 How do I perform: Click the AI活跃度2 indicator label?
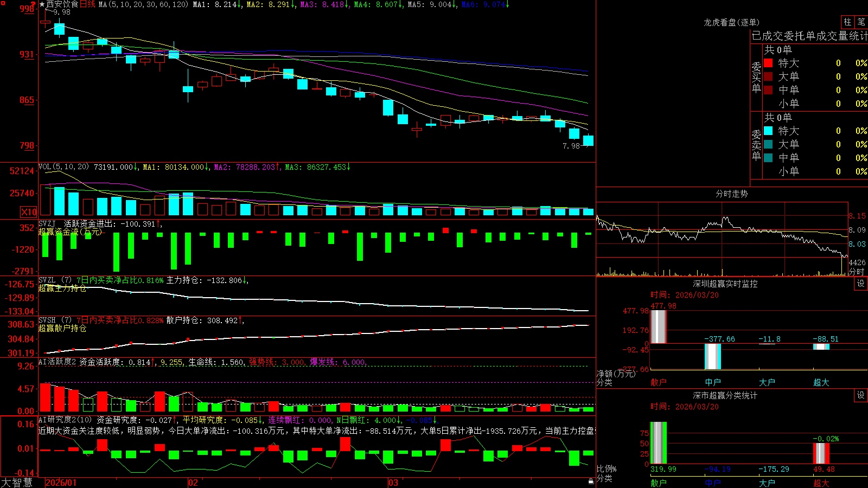(x=58, y=362)
